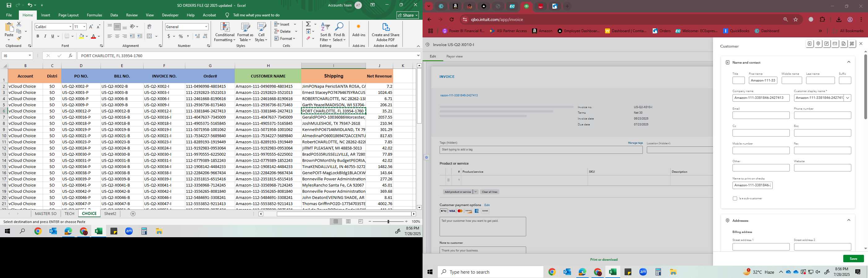The width and height of the screenshot is (868, 278).
Task: Click the Center align icon
Action: [117, 36]
